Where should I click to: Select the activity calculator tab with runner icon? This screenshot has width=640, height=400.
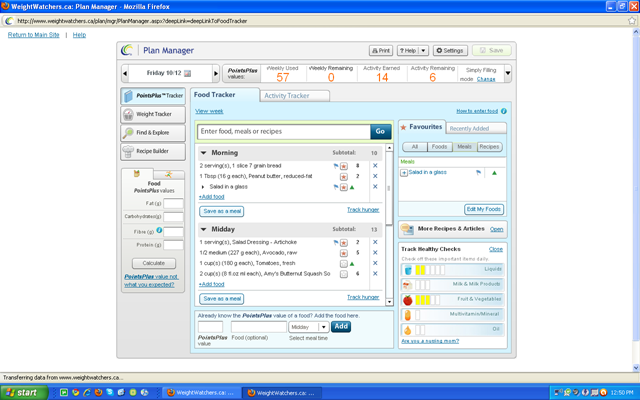point(169,174)
